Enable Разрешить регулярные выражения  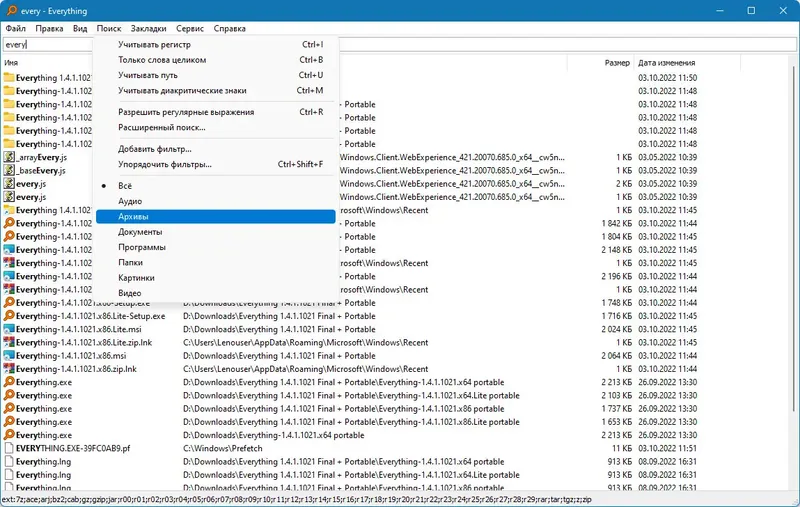coord(216,112)
